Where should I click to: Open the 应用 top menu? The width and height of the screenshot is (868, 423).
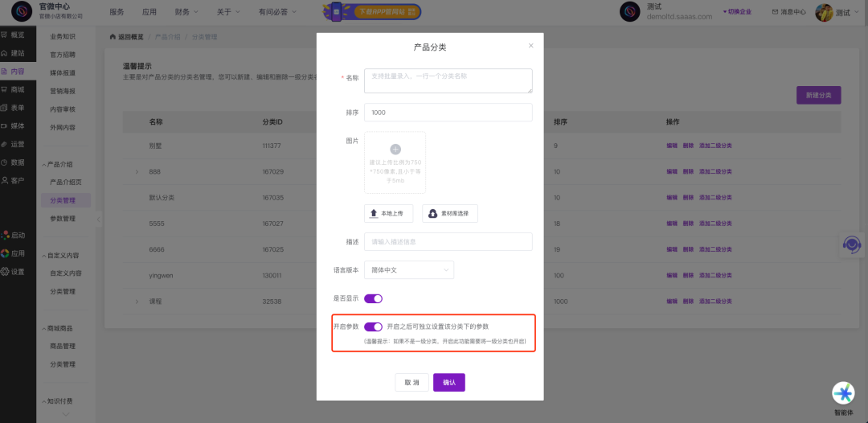coord(149,11)
